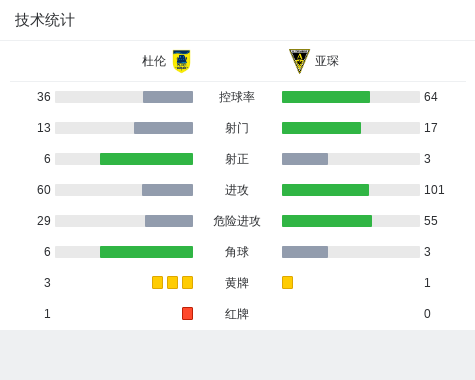This screenshot has height=380, width=475.
Task: Click the 红牌 row label
Action: click(237, 314)
